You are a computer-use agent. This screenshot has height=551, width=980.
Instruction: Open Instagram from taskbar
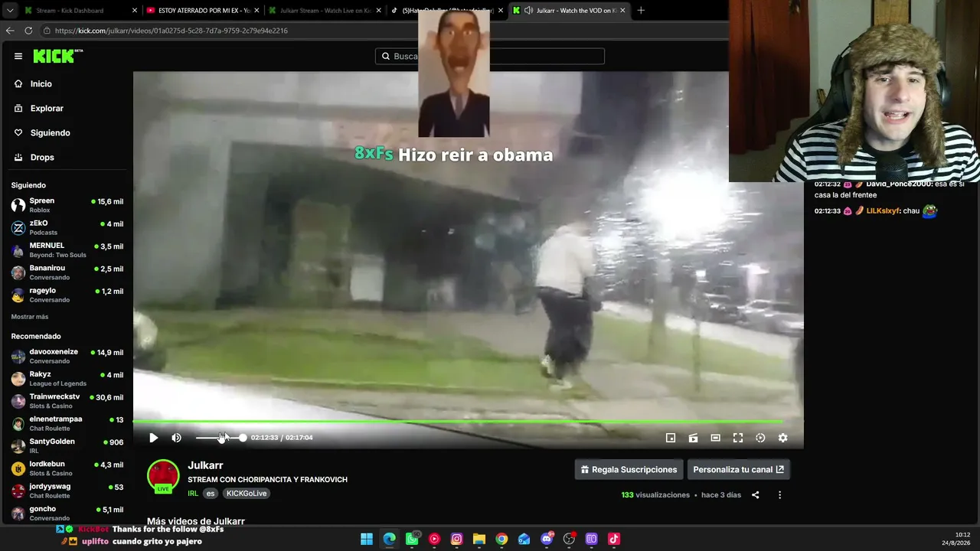[x=457, y=539]
